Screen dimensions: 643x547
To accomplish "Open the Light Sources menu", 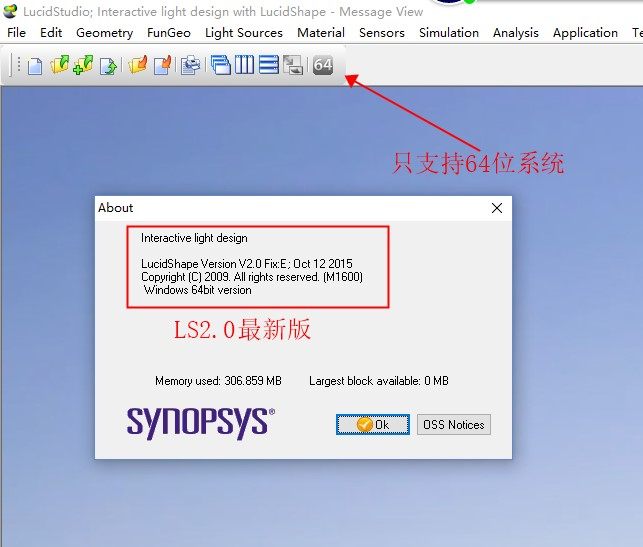I will (x=243, y=32).
